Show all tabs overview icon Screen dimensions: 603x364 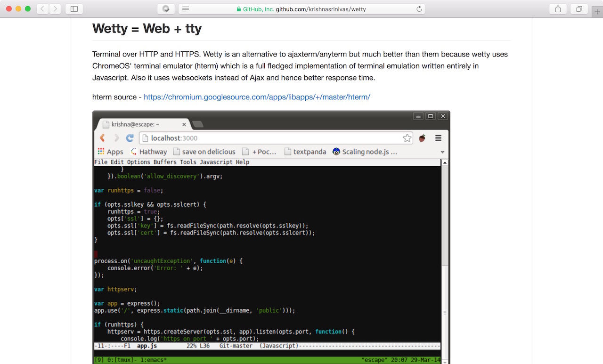[x=579, y=8]
